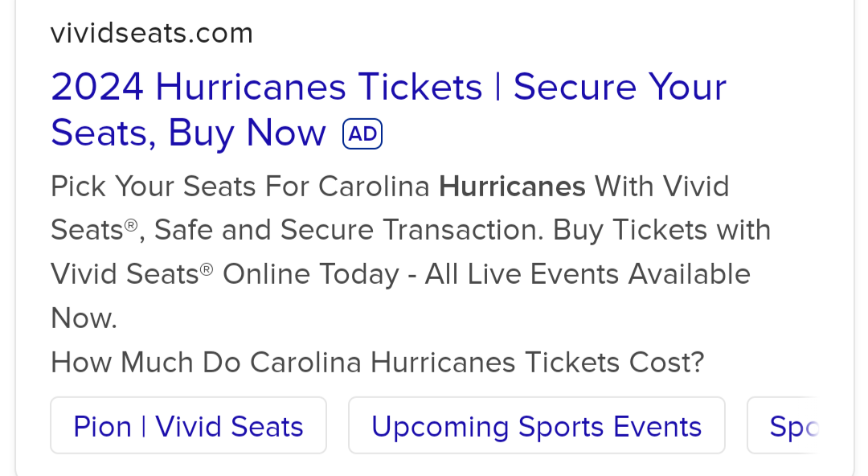Tap the "Buy Now" text in headline

point(247,133)
